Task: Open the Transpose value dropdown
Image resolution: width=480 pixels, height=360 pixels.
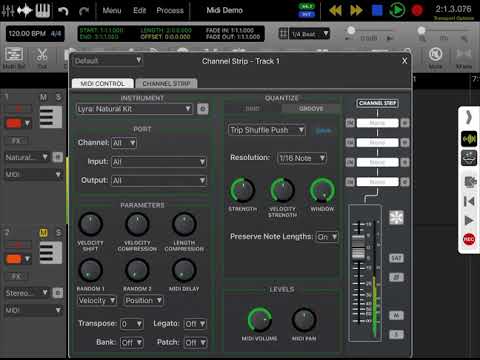Action: click(x=132, y=324)
